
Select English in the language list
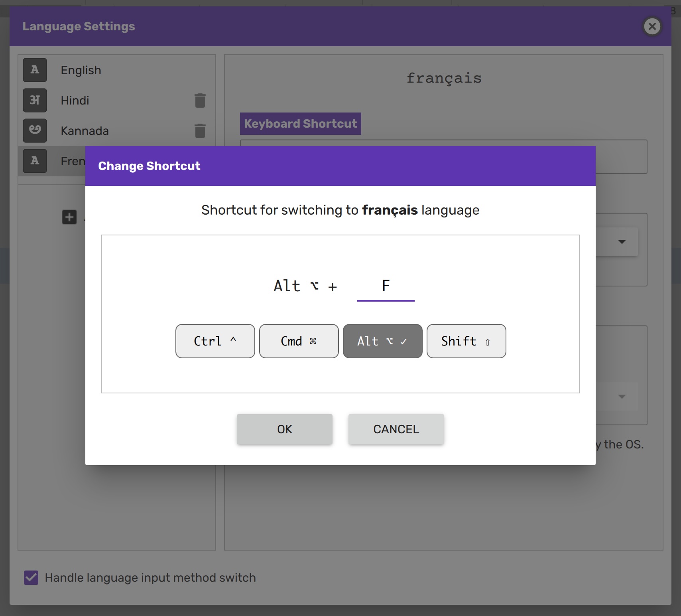[81, 70]
